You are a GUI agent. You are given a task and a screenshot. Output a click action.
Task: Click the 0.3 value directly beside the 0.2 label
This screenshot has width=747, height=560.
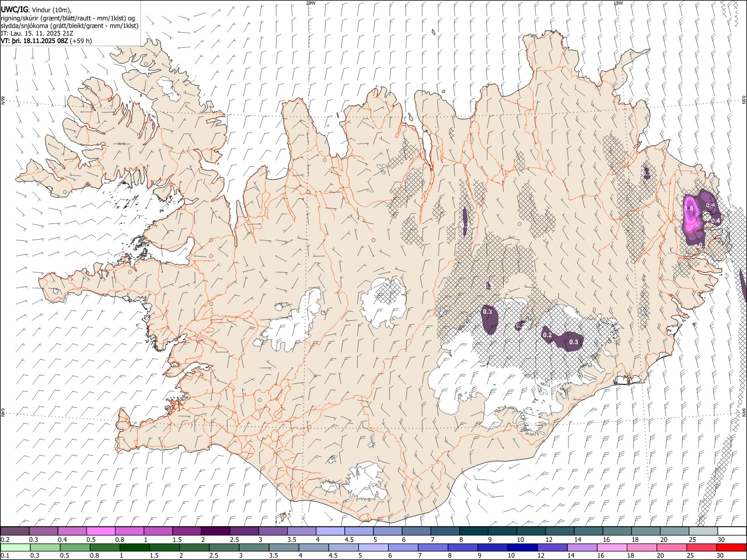[574, 342]
